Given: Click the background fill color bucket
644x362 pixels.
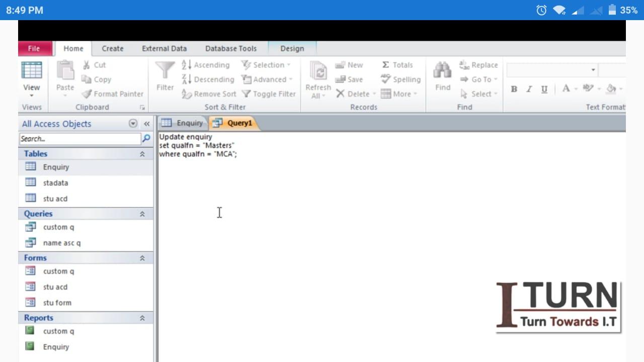Looking at the screenshot, I should coord(611,88).
